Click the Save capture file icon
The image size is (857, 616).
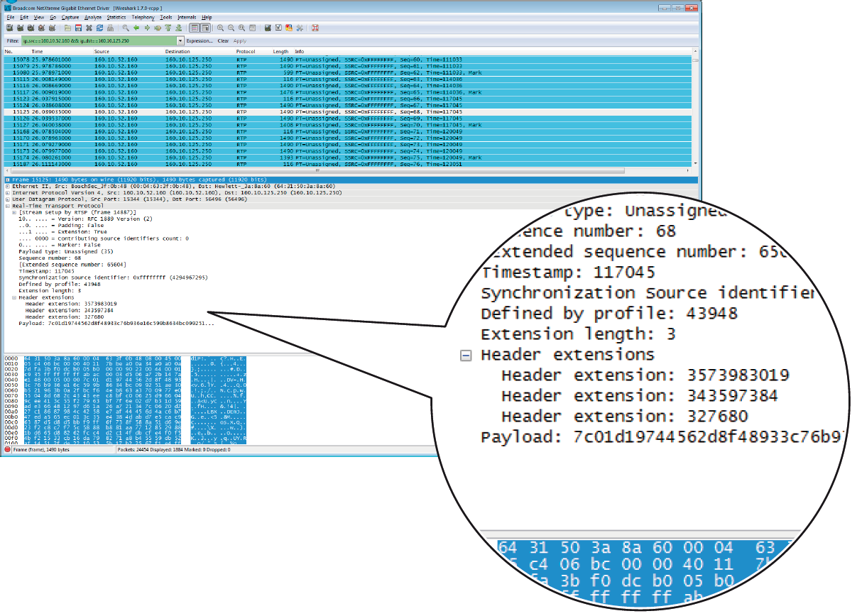pyautogui.click(x=78, y=28)
